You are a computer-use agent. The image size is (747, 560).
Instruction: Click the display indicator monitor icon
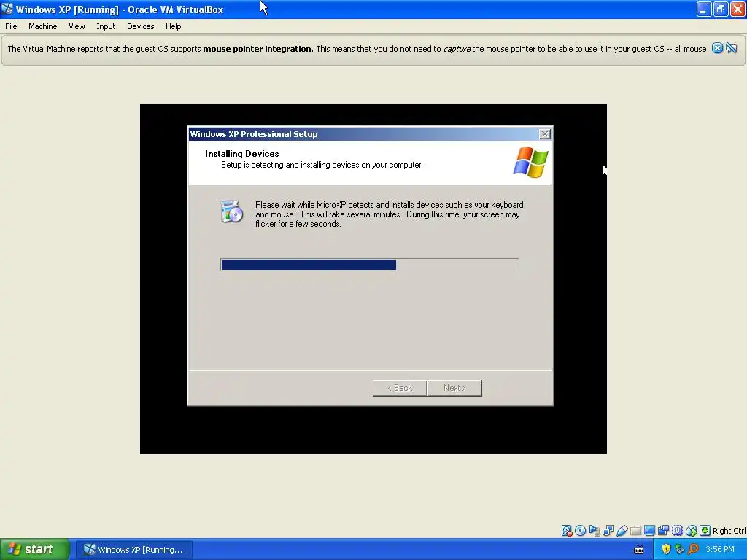(x=649, y=531)
